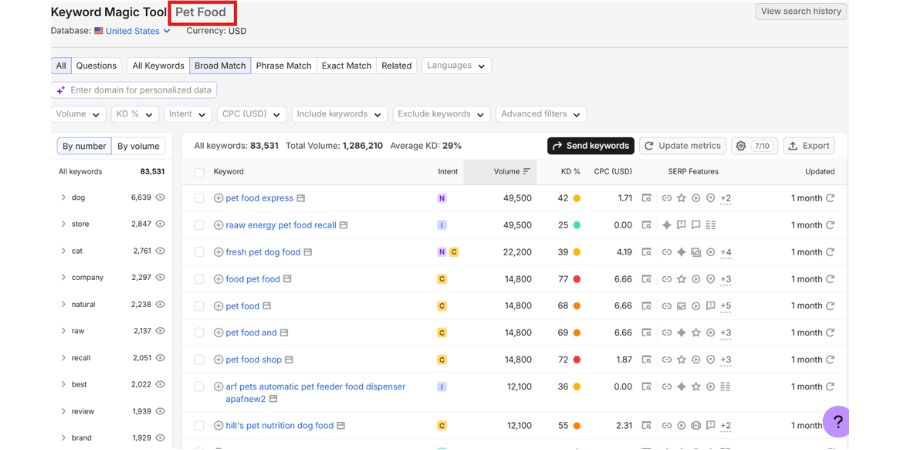Check the box for pet food shop
The image size is (900, 450).
point(199,360)
